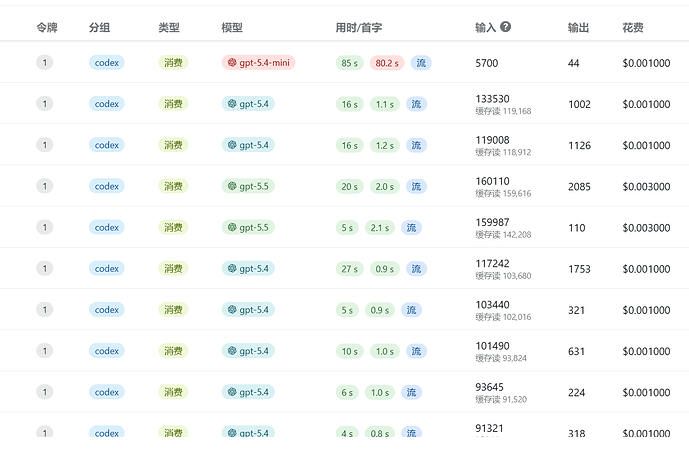
Task: Click gpt-5.4 tag in the 133530 row
Action: tap(248, 104)
